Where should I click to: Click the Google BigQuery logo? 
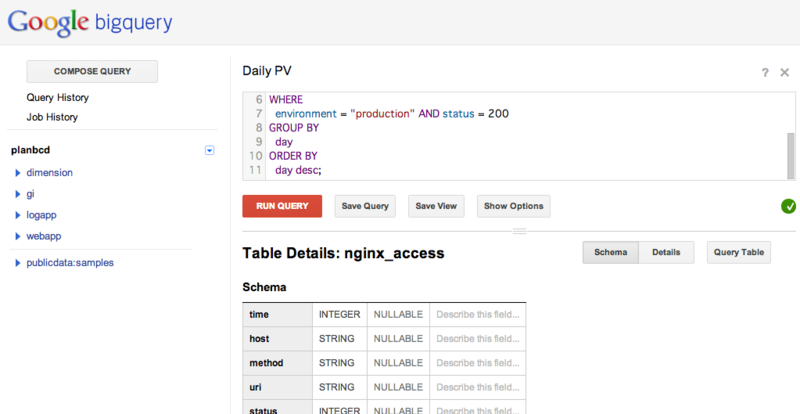click(x=90, y=22)
